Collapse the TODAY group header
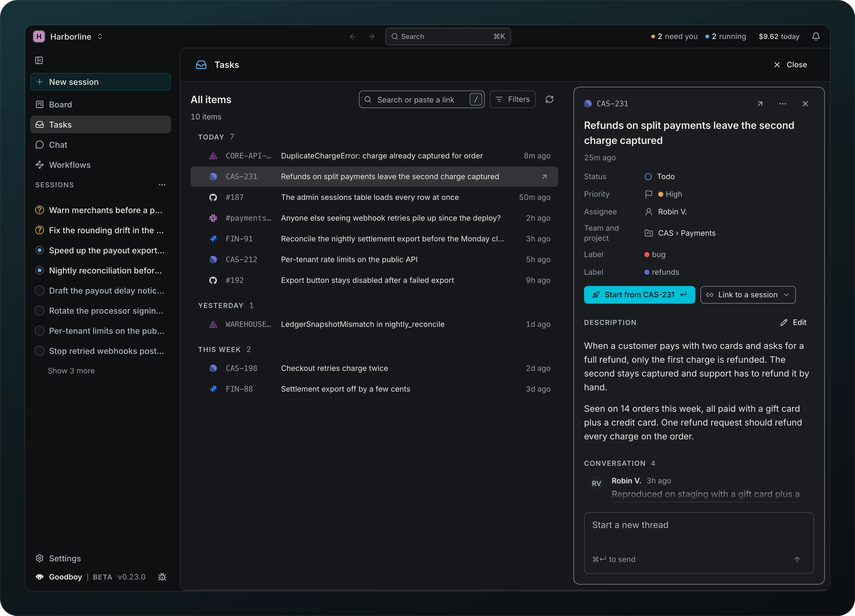 pos(216,137)
